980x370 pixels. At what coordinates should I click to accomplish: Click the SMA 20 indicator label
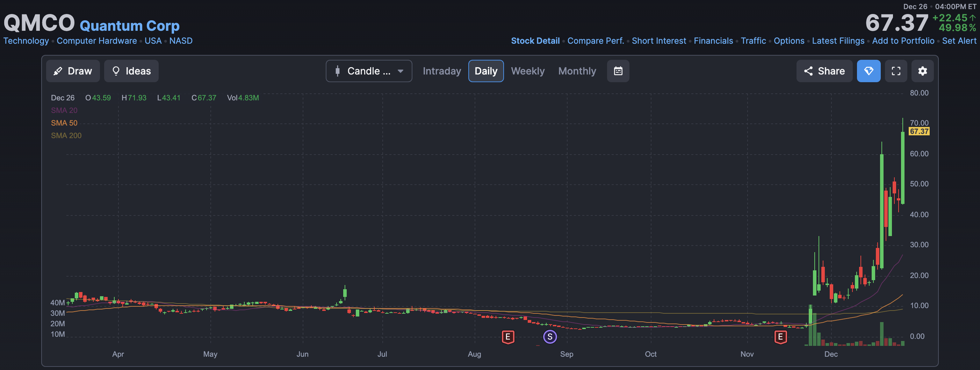pyautogui.click(x=64, y=111)
